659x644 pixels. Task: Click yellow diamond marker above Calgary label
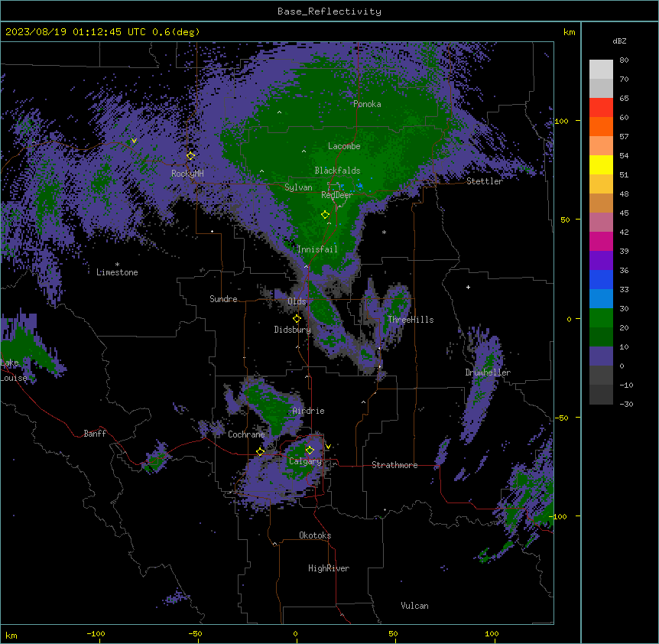310,450
